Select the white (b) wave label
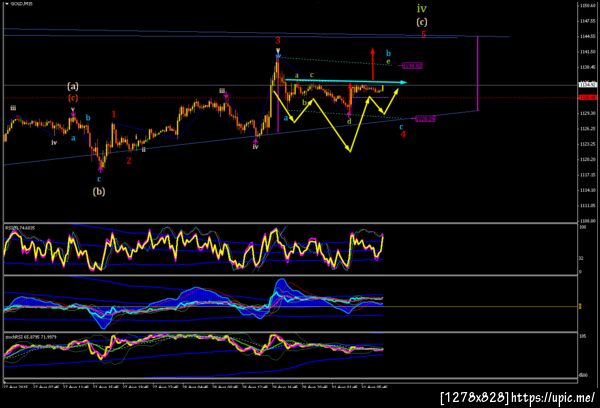The image size is (600, 408). (x=99, y=191)
